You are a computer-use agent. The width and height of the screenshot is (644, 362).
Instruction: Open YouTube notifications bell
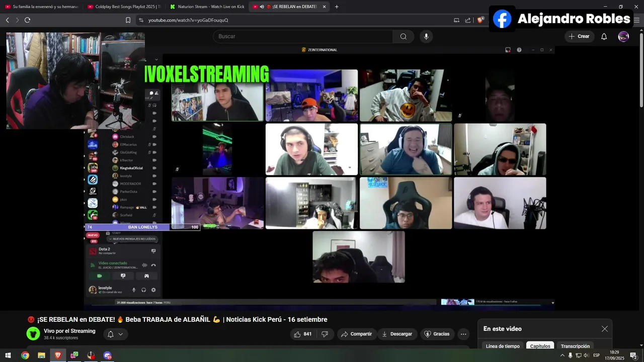click(x=604, y=36)
